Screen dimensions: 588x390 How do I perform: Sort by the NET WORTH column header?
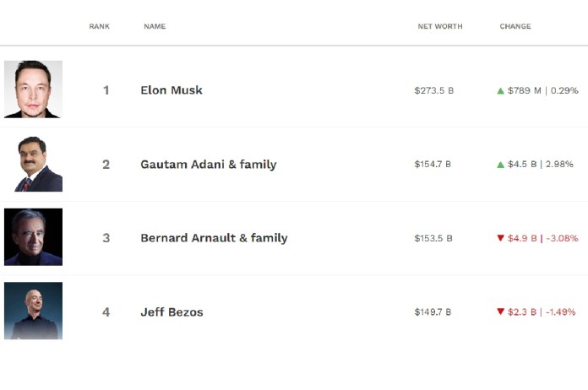coord(440,26)
